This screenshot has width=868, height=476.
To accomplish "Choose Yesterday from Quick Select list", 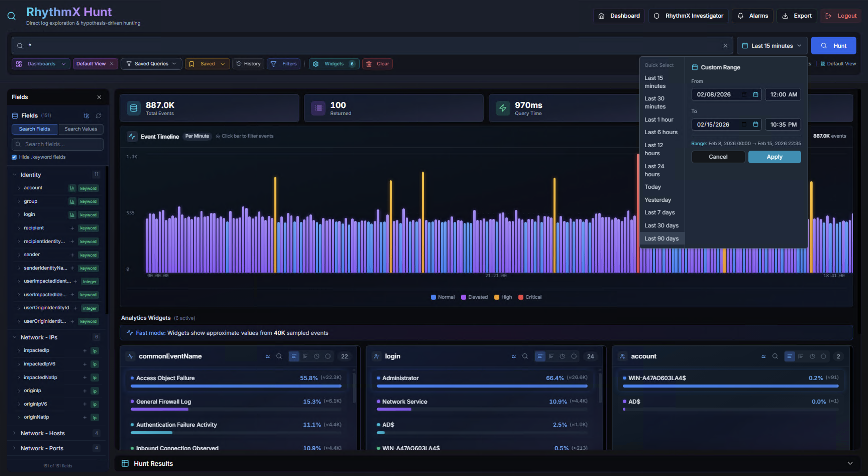I will coord(657,200).
